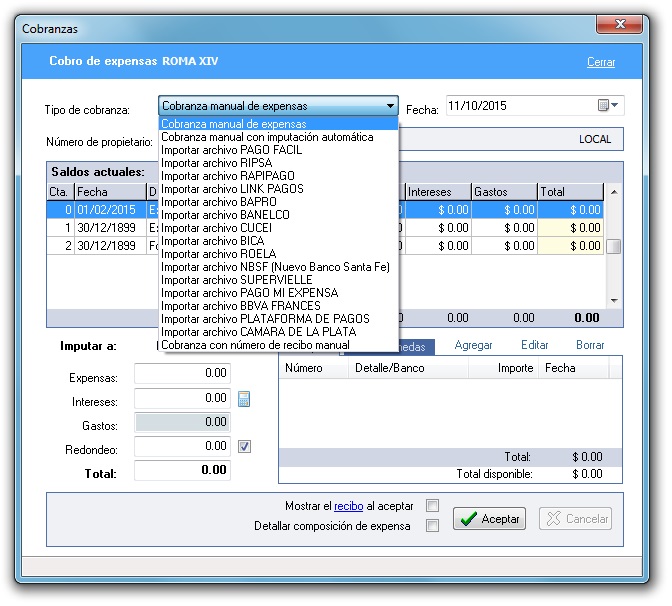Screen dimensions: 672x606
Task: Click the Cerrar link
Action: pyautogui.click(x=600, y=62)
